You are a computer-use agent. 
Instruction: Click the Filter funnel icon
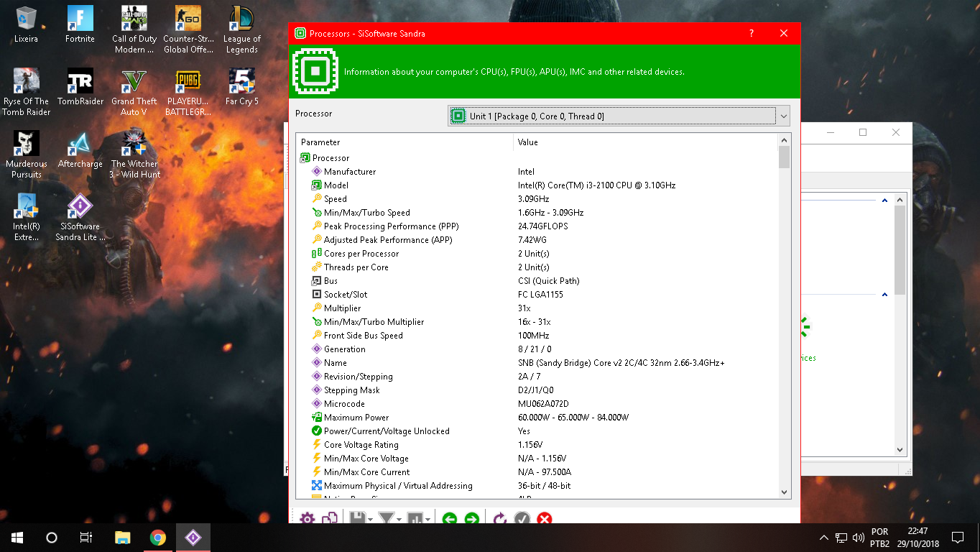coord(387,518)
